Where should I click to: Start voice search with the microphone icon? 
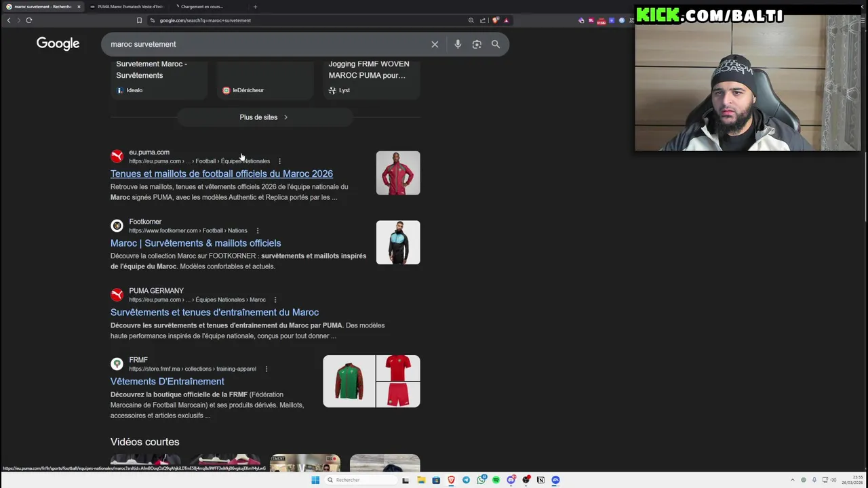click(x=458, y=44)
